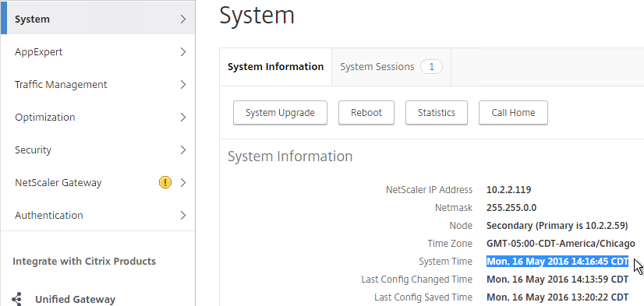The width and height of the screenshot is (644, 306).
Task: Open the Unified Gateway link
Action: [75, 300]
